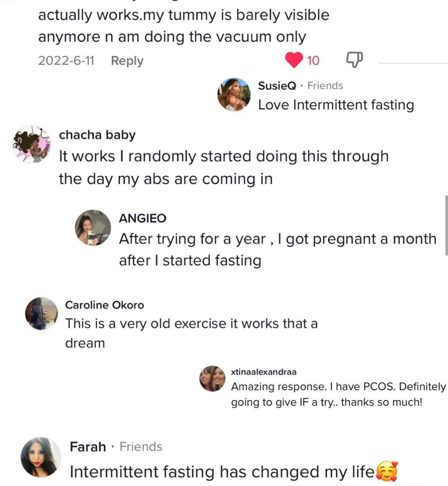Click the 2022-6-11 comment date
448x486 pixels.
pyautogui.click(x=66, y=61)
